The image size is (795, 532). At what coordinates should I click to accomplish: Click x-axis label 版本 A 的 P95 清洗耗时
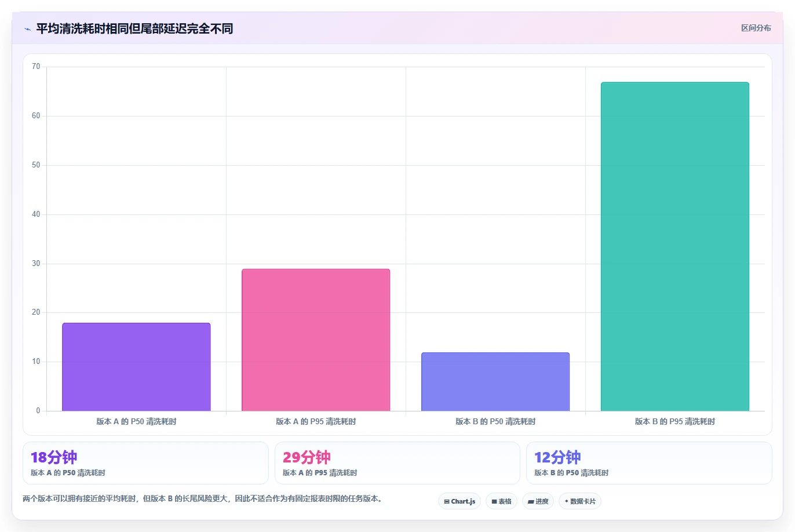point(316,421)
